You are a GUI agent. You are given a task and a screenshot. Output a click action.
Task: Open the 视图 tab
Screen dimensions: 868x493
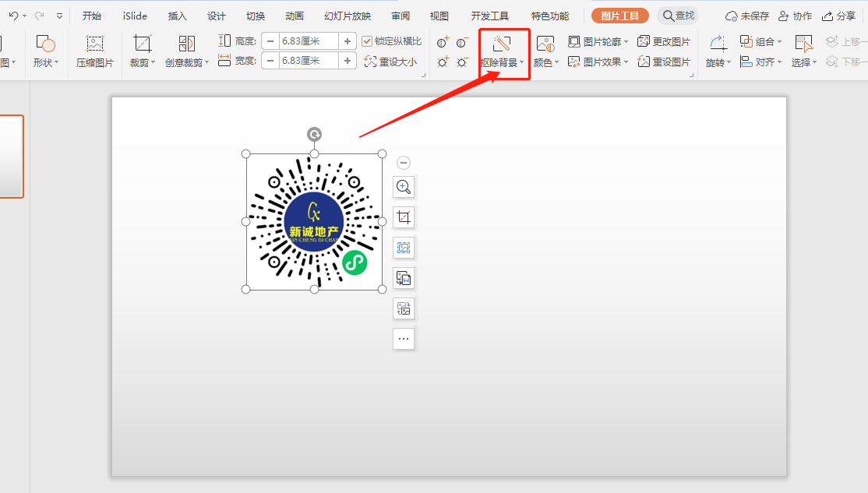point(439,16)
